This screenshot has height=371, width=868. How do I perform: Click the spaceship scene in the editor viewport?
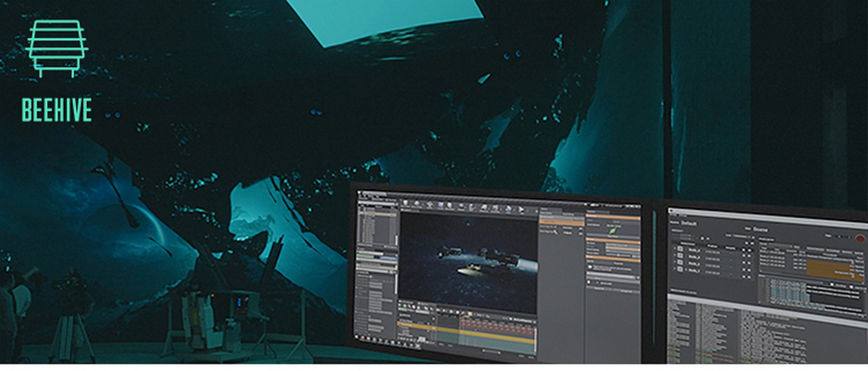(469, 262)
